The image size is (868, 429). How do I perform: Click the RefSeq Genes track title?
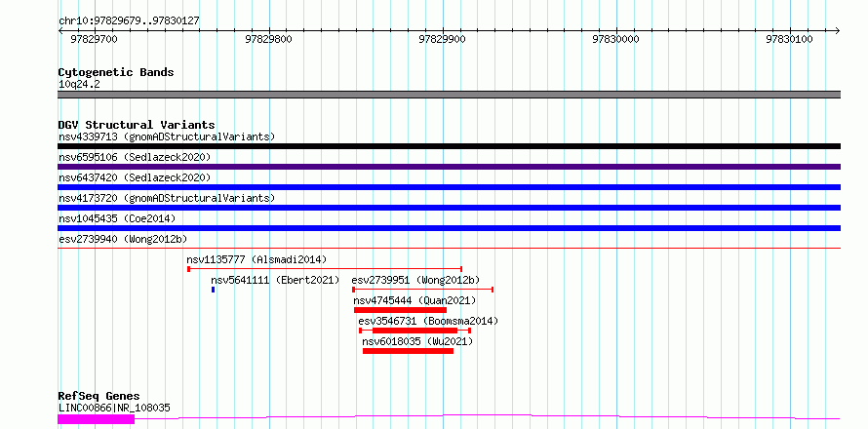tap(99, 397)
